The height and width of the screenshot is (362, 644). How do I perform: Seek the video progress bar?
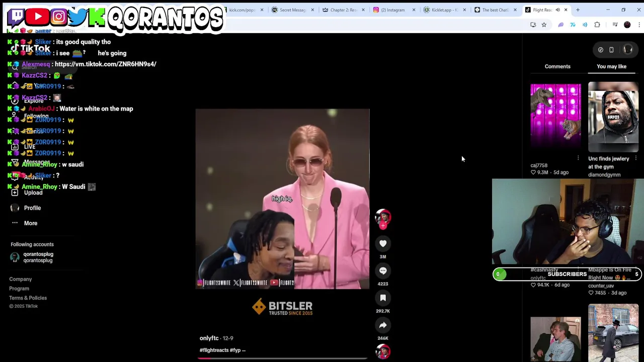pos(282,358)
